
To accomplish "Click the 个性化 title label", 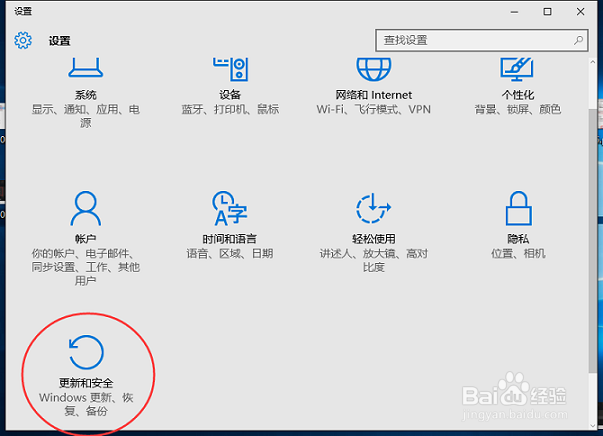I will [518, 95].
